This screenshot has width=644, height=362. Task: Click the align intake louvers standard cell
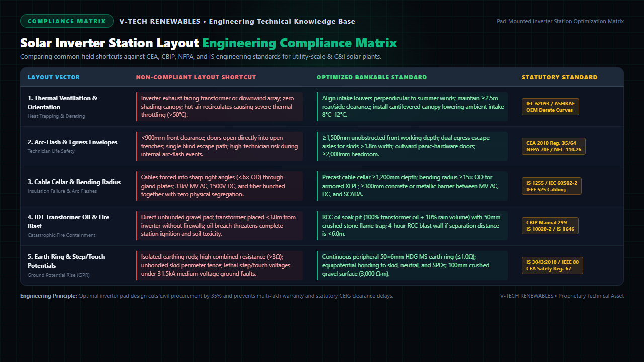(412, 107)
